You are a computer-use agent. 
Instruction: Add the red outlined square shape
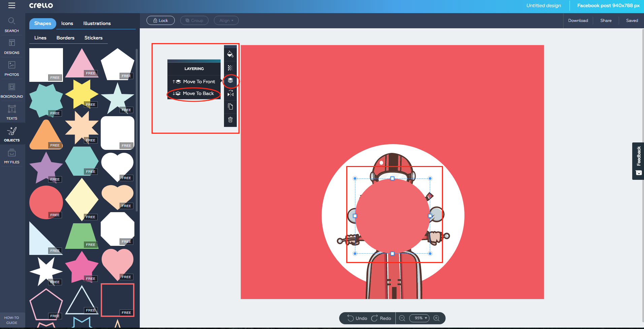[118, 300]
